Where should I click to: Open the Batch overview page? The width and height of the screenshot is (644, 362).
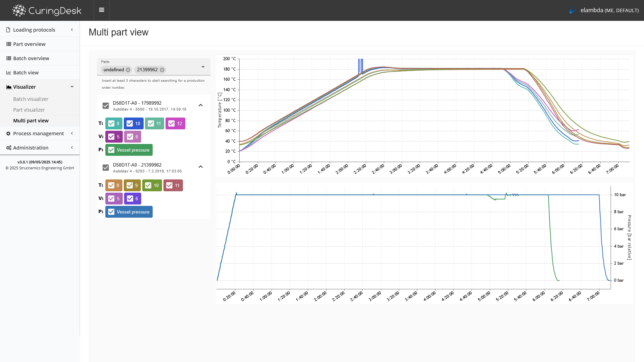point(31,58)
